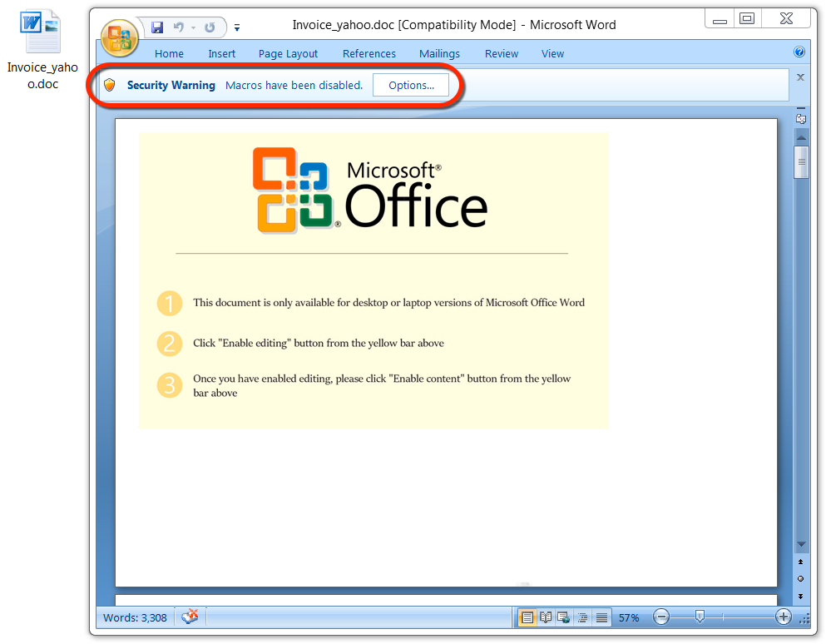Open the Home ribbon tab
This screenshot has width=826, height=644.
(x=169, y=54)
